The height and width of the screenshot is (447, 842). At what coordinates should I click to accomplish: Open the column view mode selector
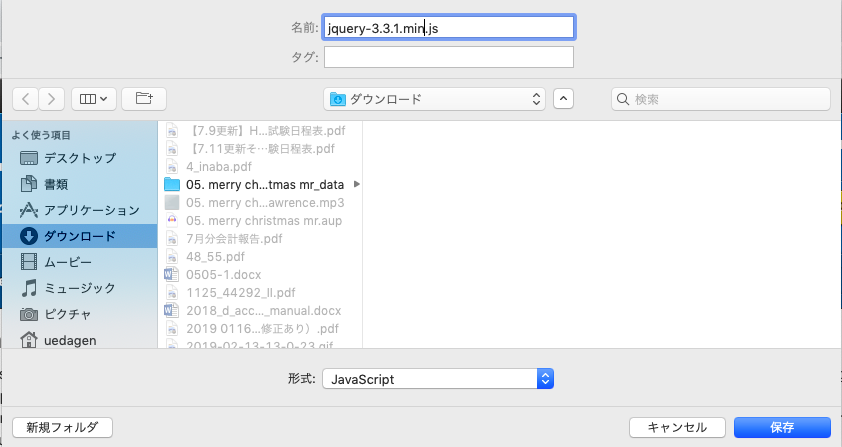(x=93, y=99)
